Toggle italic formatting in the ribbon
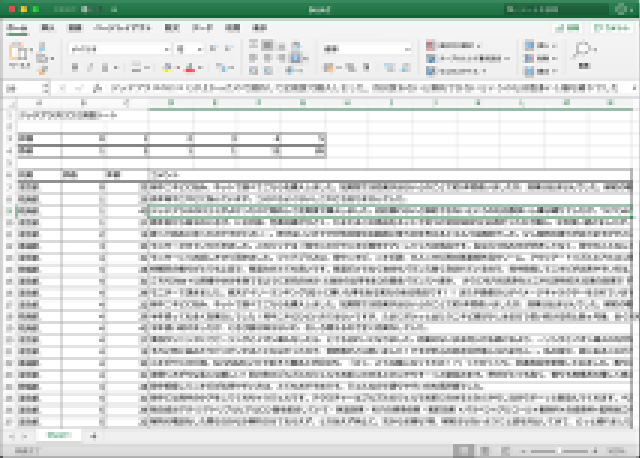The image size is (640, 458). [x=89, y=68]
